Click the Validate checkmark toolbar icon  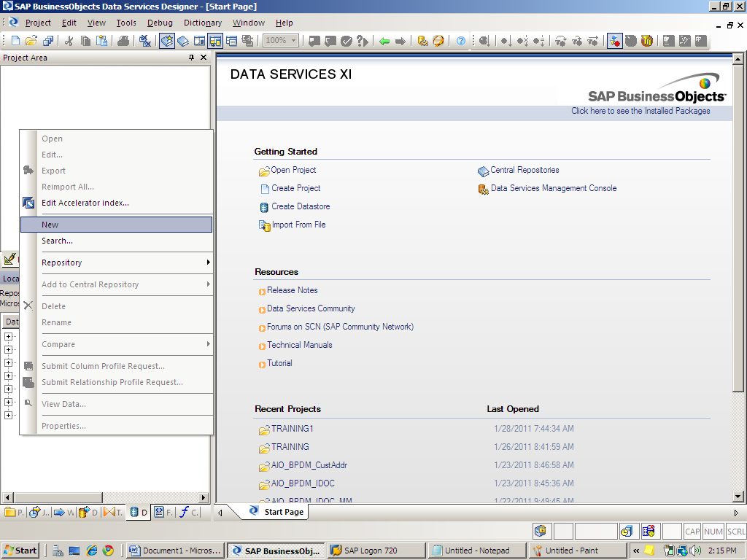[x=347, y=41]
